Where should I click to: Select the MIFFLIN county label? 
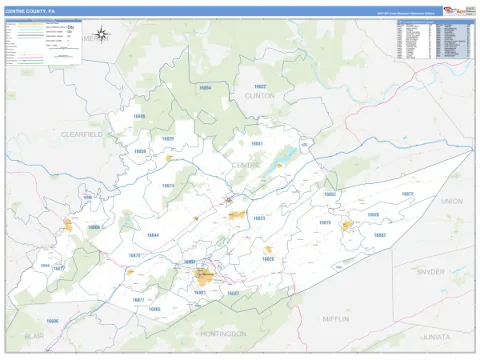coord(336,319)
